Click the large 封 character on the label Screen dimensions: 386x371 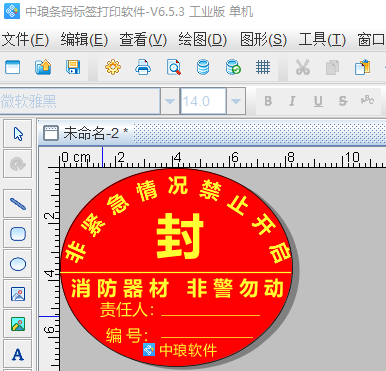(x=180, y=236)
